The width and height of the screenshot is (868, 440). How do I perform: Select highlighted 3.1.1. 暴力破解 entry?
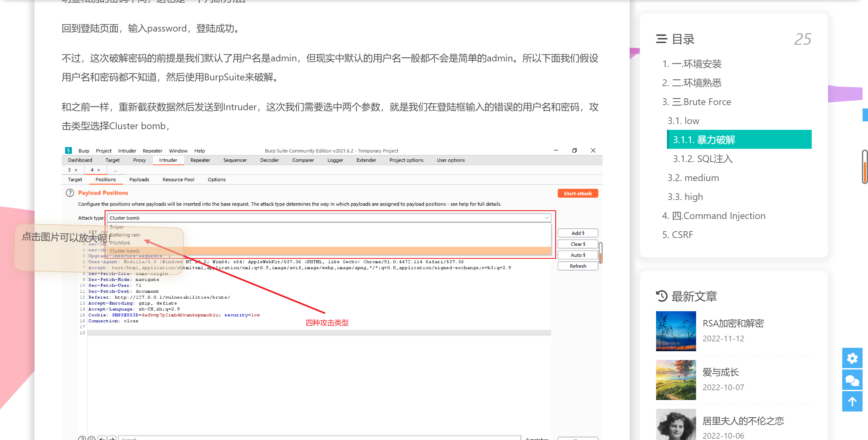(x=739, y=139)
